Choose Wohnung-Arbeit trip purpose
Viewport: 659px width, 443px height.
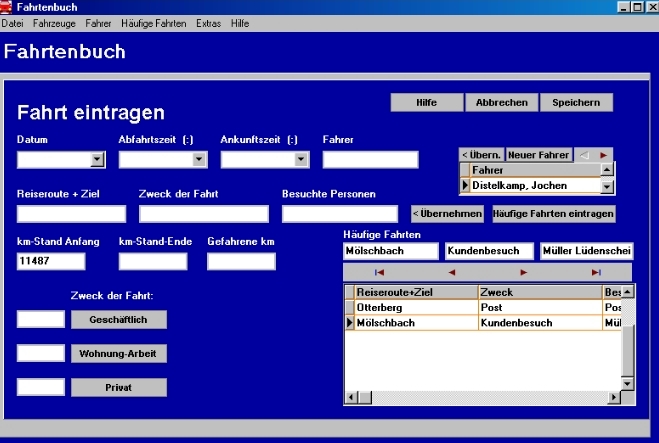(x=118, y=353)
